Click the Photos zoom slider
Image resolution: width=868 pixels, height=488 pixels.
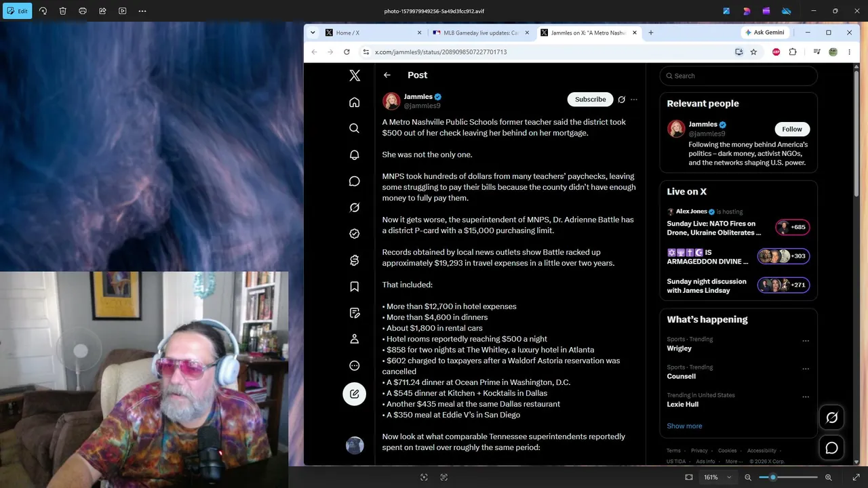[788, 477]
